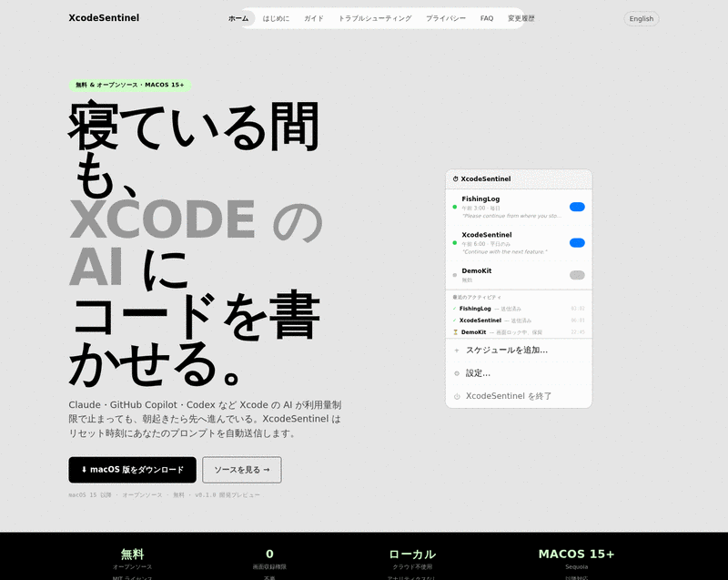The image size is (728, 580).
Task: Go home via the XcodeSentinel logo
Action: [104, 17]
